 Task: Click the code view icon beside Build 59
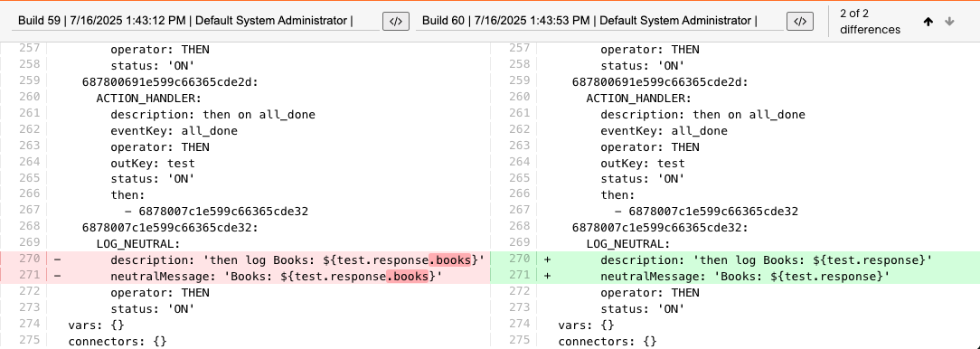[396, 21]
